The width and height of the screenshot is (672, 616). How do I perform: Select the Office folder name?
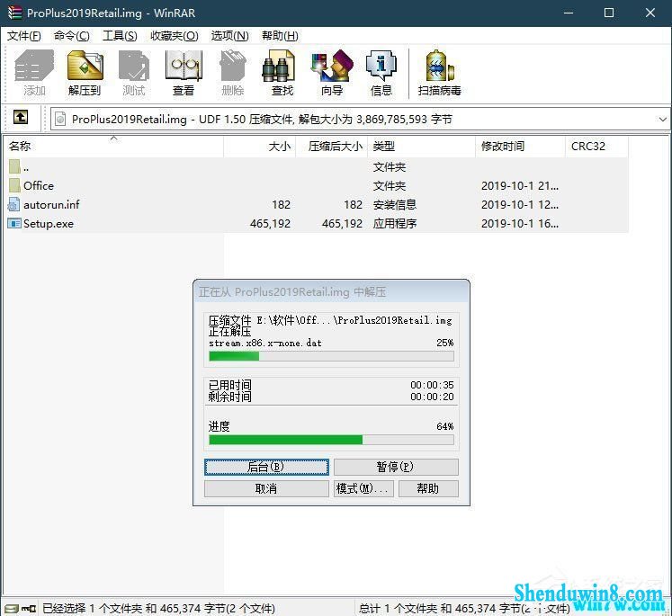(x=39, y=185)
